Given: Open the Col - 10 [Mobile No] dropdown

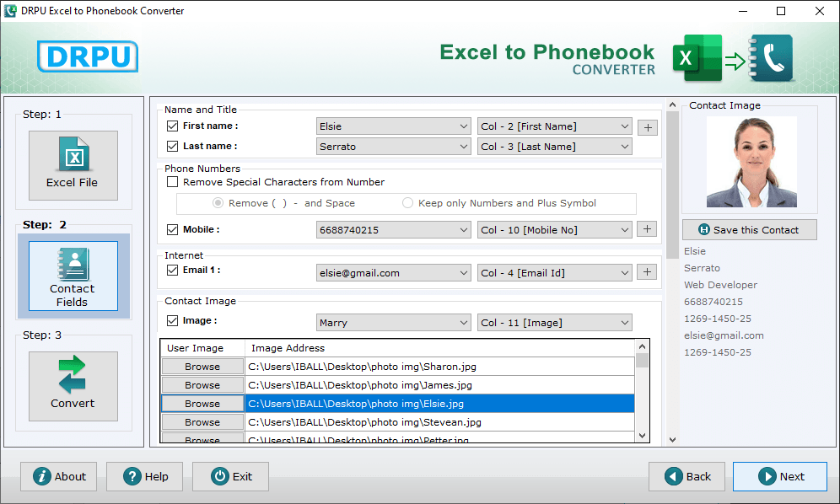Looking at the screenshot, I should point(554,230).
